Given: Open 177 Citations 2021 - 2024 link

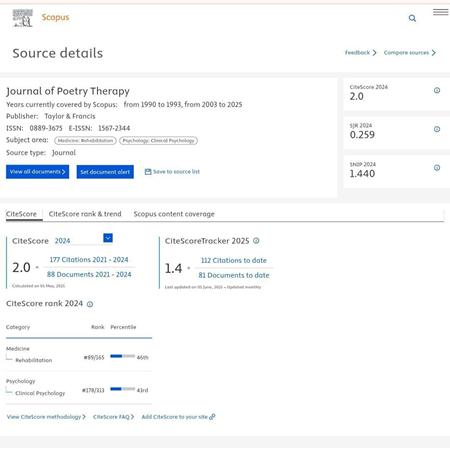Looking at the screenshot, I should pos(89,260).
